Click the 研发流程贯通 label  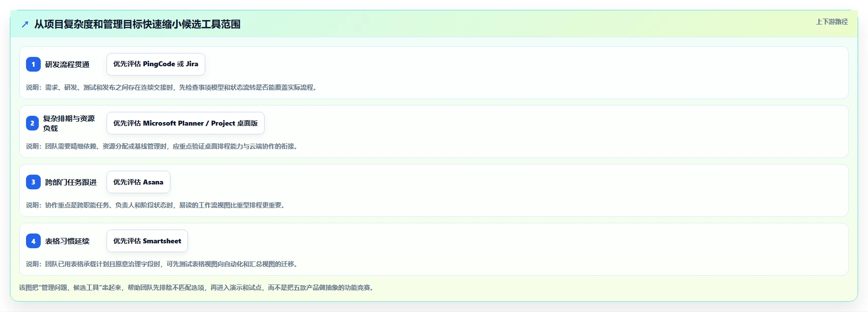click(67, 64)
